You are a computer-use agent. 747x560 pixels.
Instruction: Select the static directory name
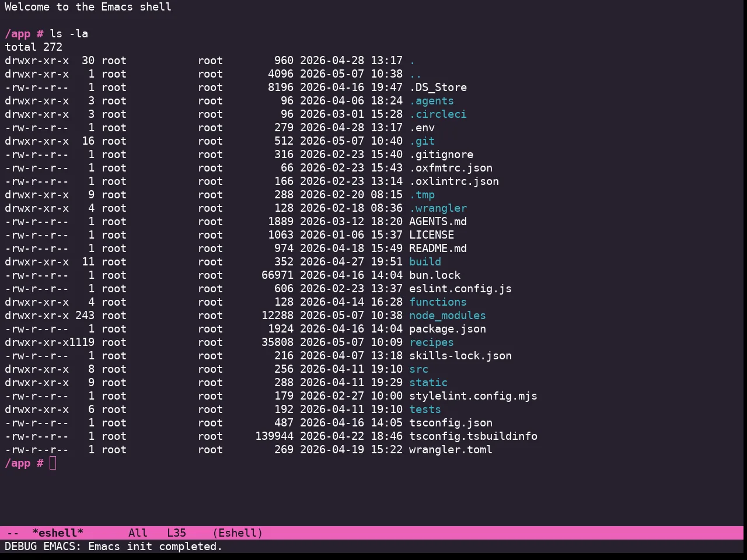tap(428, 383)
